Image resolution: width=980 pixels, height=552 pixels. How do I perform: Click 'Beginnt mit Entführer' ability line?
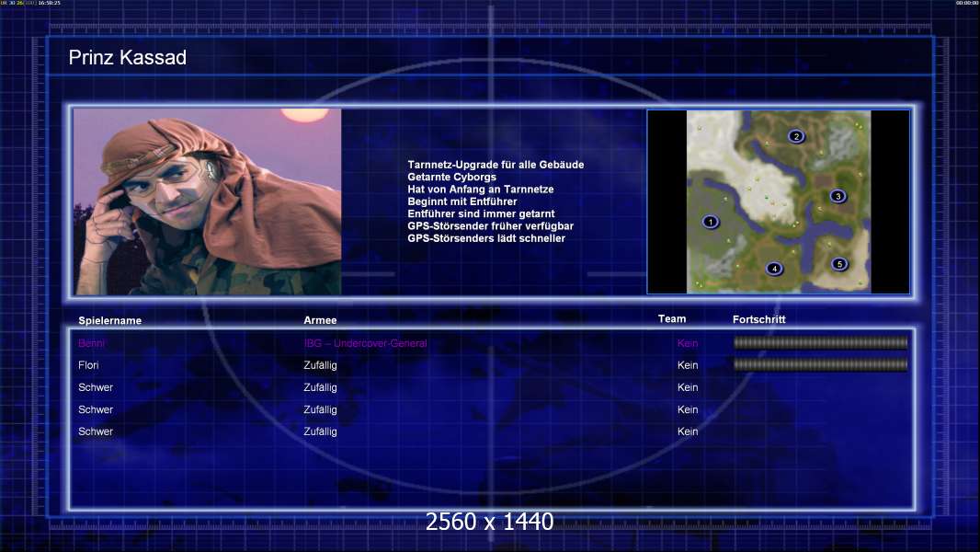pyautogui.click(x=462, y=201)
